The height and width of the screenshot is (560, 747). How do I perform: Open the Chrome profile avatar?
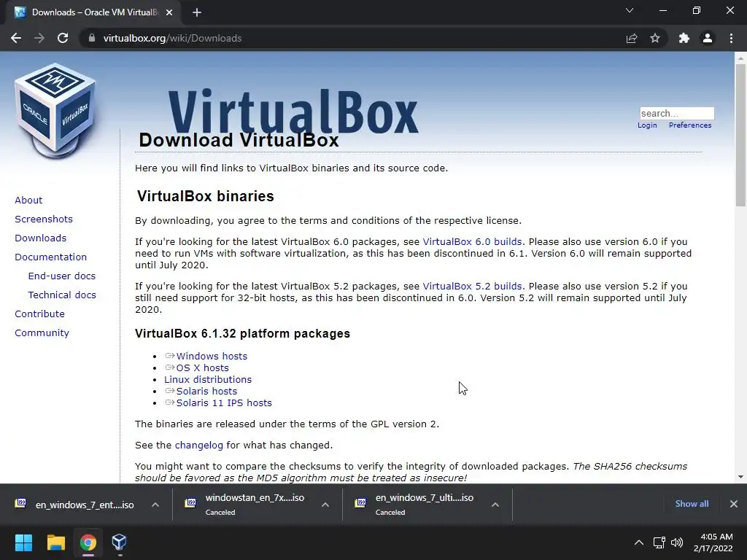(708, 38)
